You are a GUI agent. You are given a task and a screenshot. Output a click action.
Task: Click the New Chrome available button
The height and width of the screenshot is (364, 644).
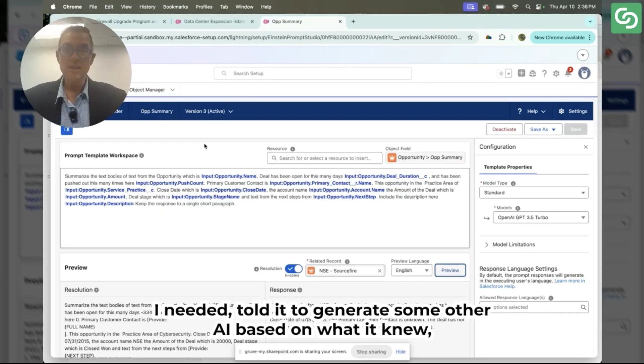point(562,38)
